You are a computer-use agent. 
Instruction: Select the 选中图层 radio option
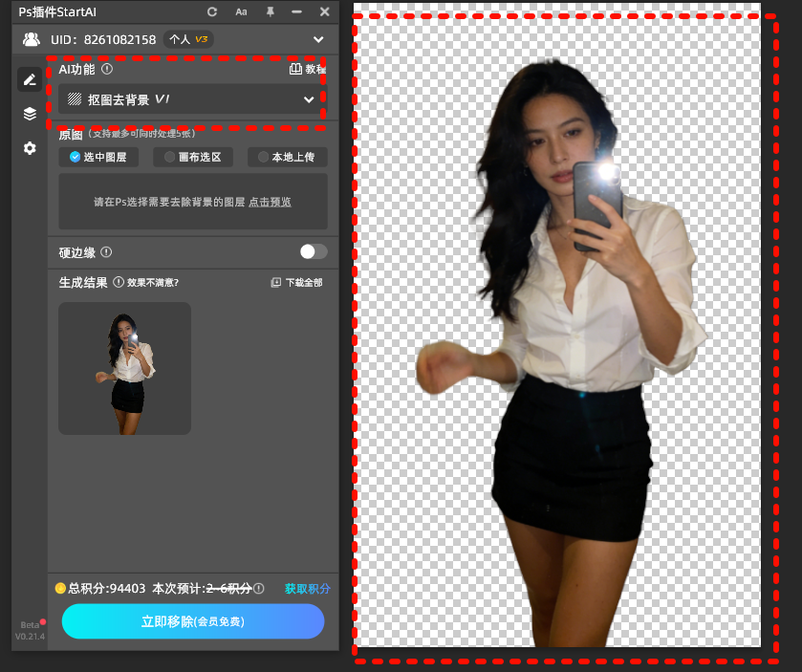tap(98, 157)
